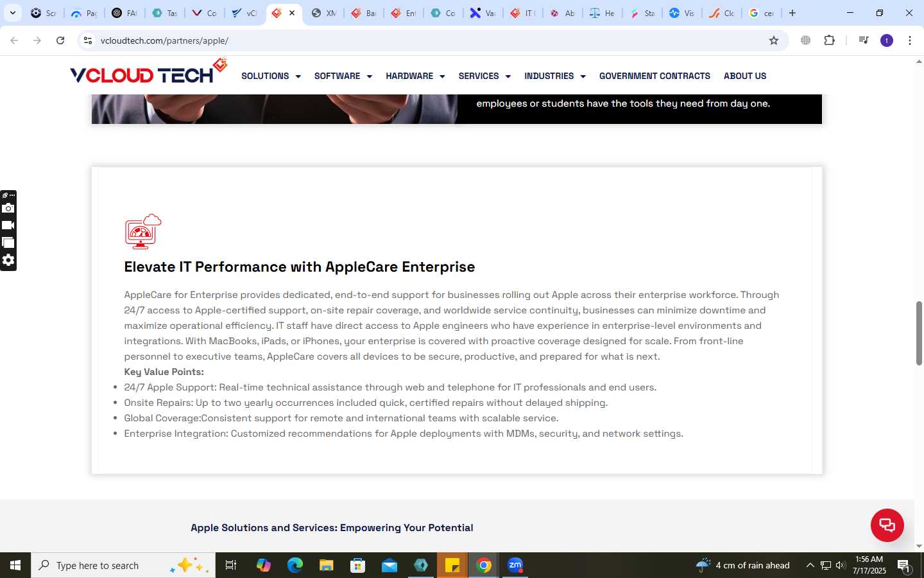The width and height of the screenshot is (924, 578).
Task: Open the red live chat button
Action: click(887, 525)
